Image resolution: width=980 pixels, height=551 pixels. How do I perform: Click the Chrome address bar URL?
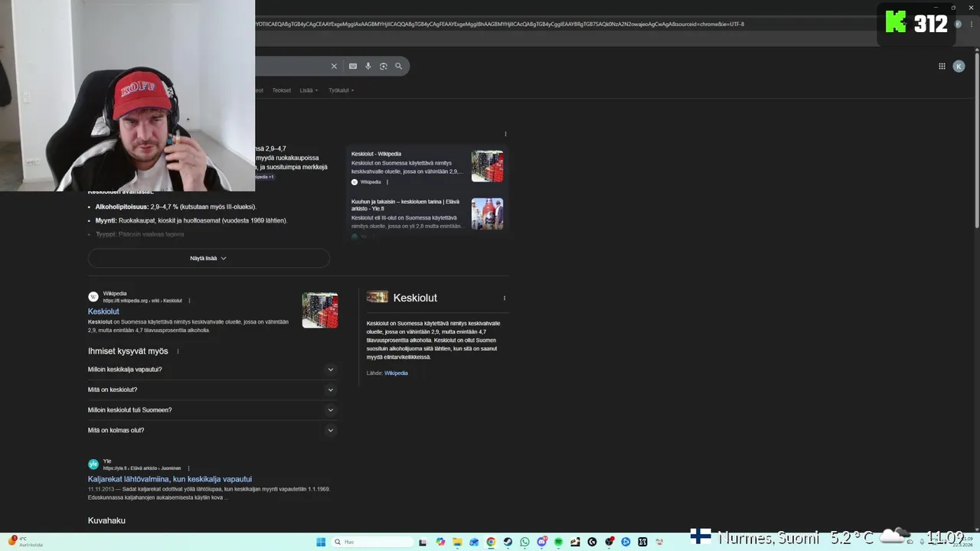click(499, 24)
